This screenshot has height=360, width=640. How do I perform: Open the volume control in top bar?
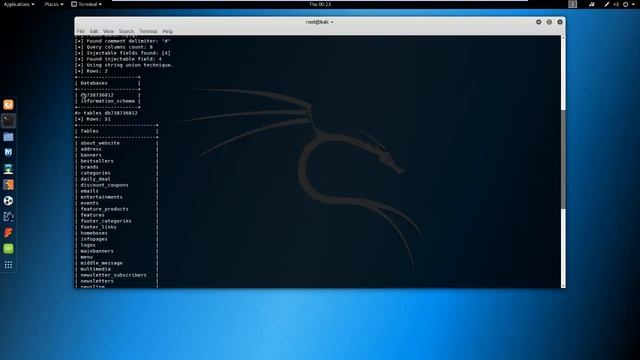(616, 4)
